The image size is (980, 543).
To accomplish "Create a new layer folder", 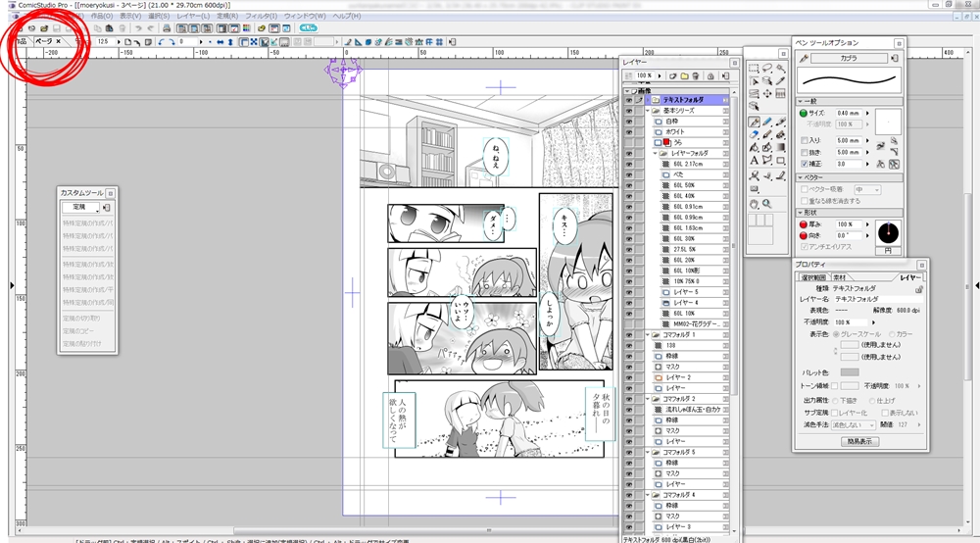I will [x=684, y=75].
